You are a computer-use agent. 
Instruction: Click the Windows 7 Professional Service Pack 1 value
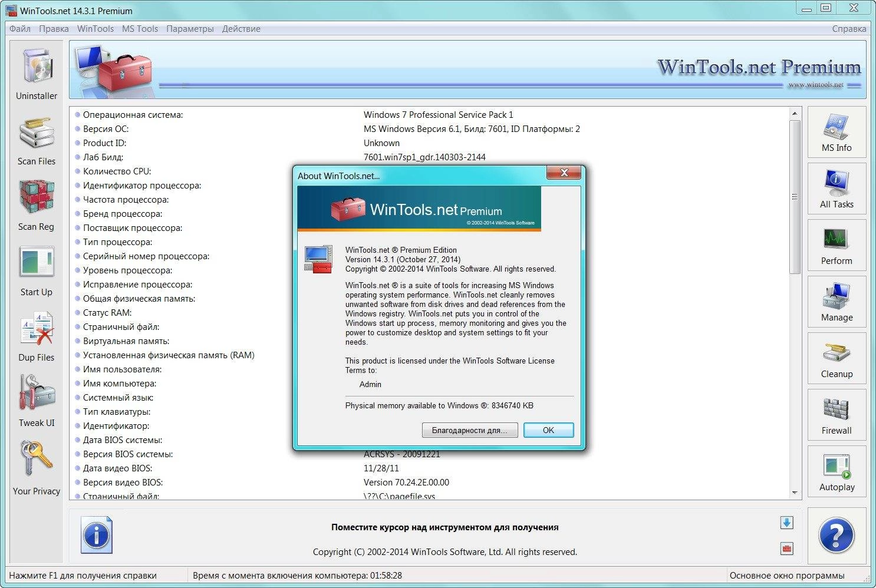click(x=439, y=115)
